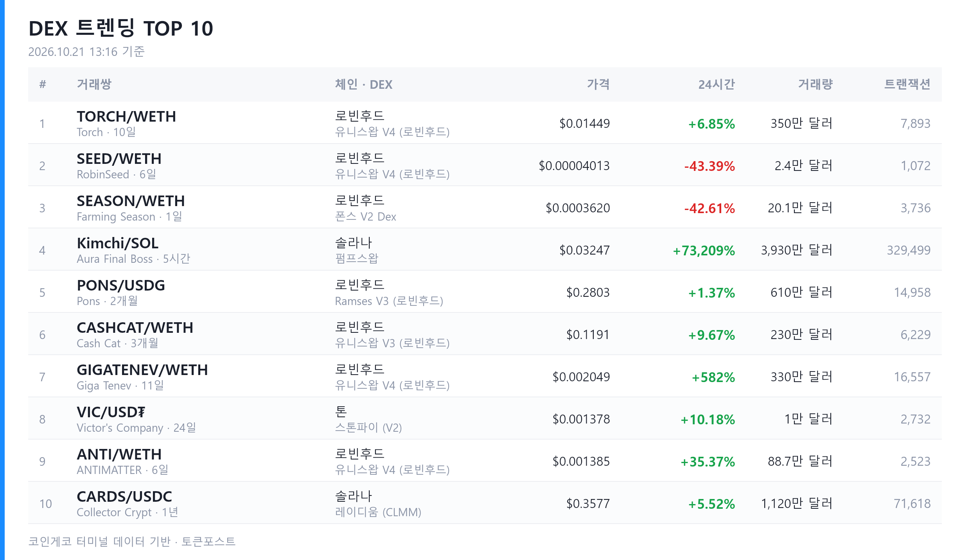Select the SEASON/WETH pair name
970x560 pixels.
131,201
